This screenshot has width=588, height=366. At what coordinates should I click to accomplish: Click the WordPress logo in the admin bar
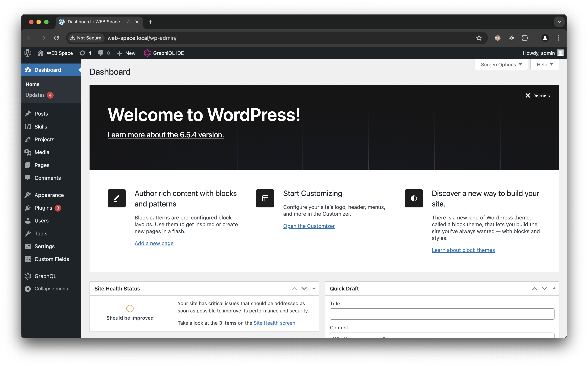[x=27, y=53]
